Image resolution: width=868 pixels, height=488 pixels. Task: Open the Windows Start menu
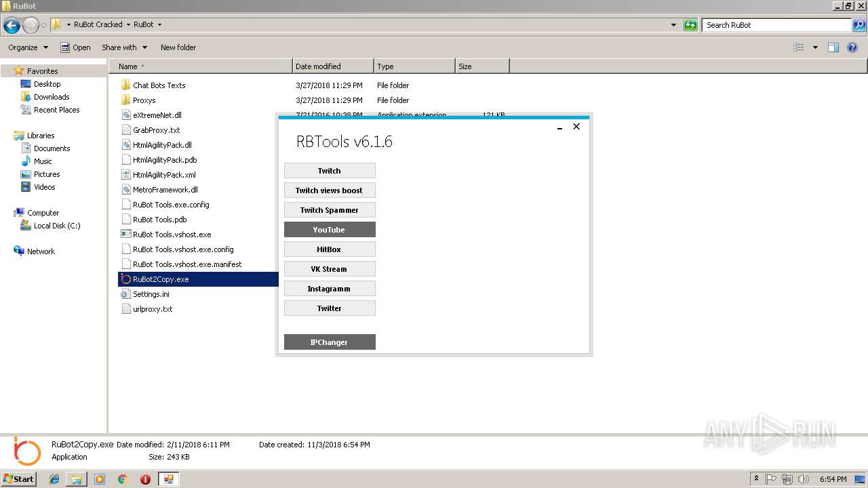point(19,479)
